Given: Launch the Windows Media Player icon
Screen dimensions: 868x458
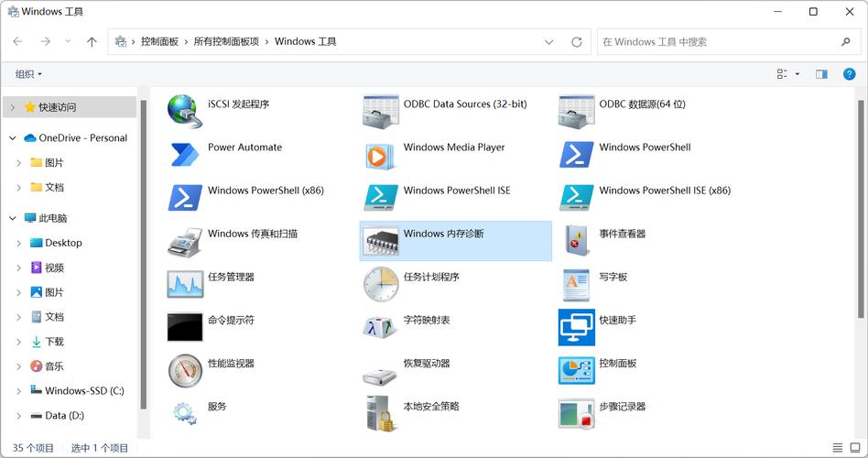Looking at the screenshot, I should (x=380, y=155).
